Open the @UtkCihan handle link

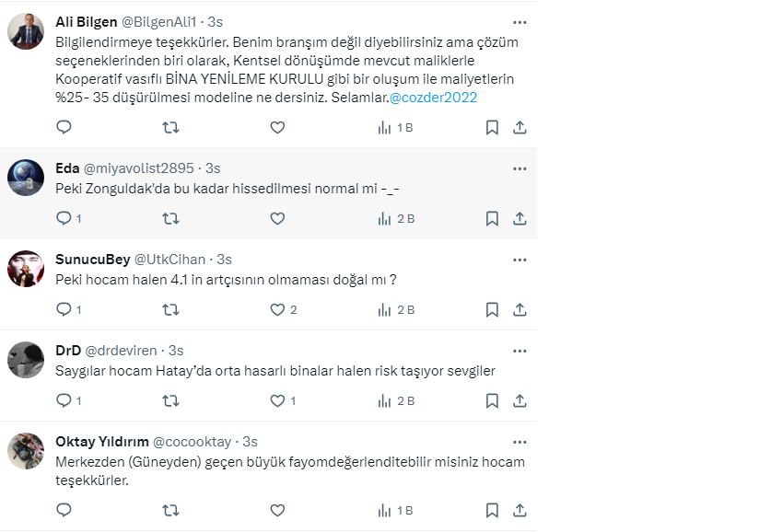[x=170, y=260]
